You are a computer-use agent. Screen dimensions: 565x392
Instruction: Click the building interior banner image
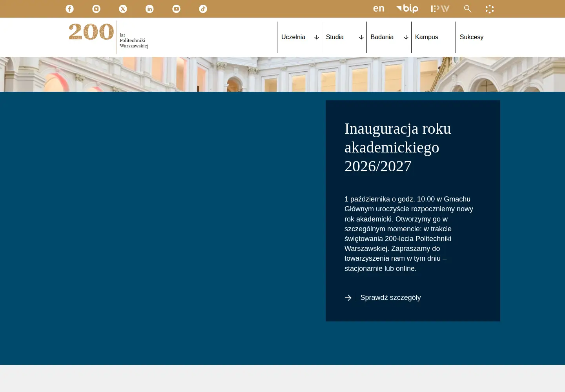[282, 74]
